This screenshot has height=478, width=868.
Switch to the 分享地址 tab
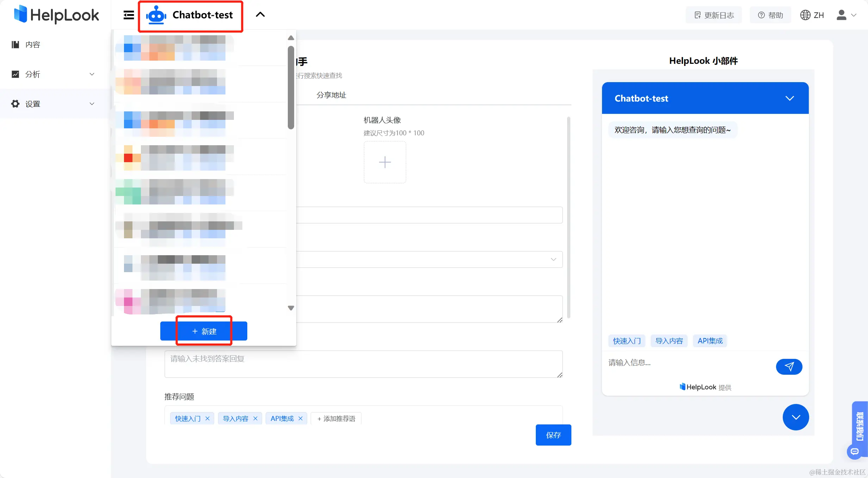pyautogui.click(x=331, y=95)
